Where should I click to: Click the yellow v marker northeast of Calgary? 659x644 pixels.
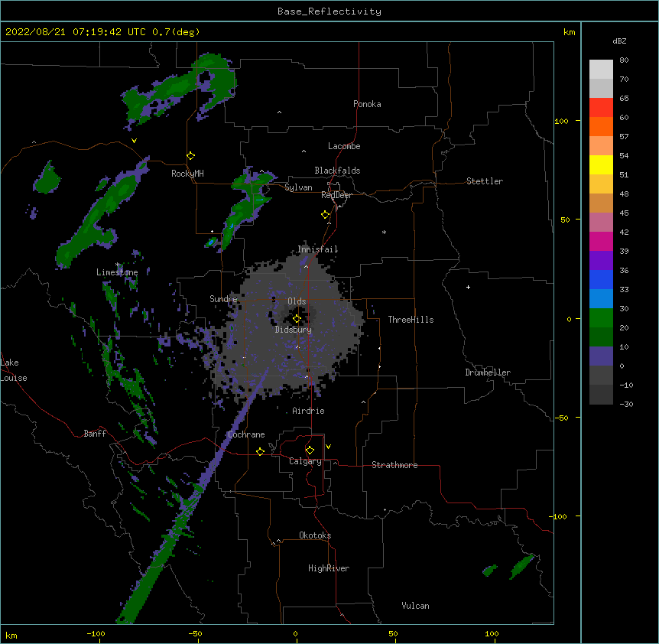[x=328, y=447]
